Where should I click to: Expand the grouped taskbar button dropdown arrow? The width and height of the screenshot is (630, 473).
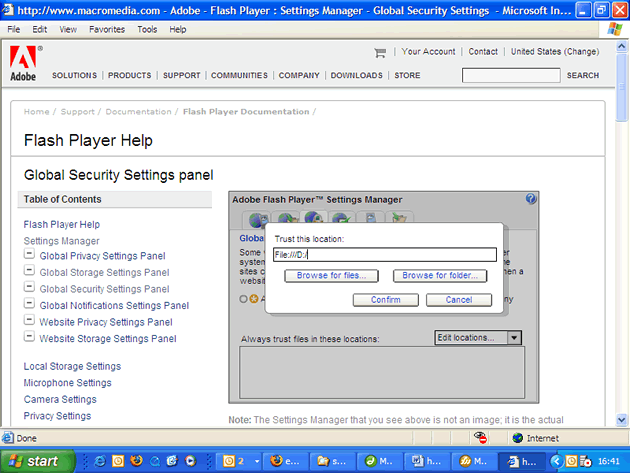(257, 461)
